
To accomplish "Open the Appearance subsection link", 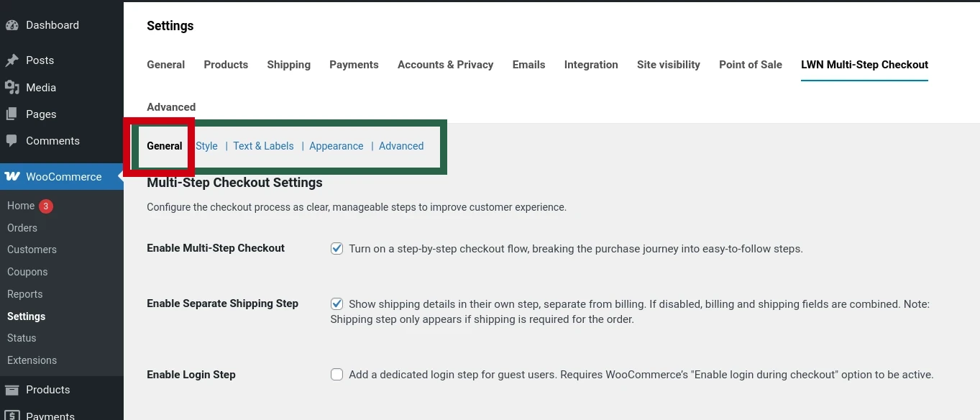I will 336,146.
